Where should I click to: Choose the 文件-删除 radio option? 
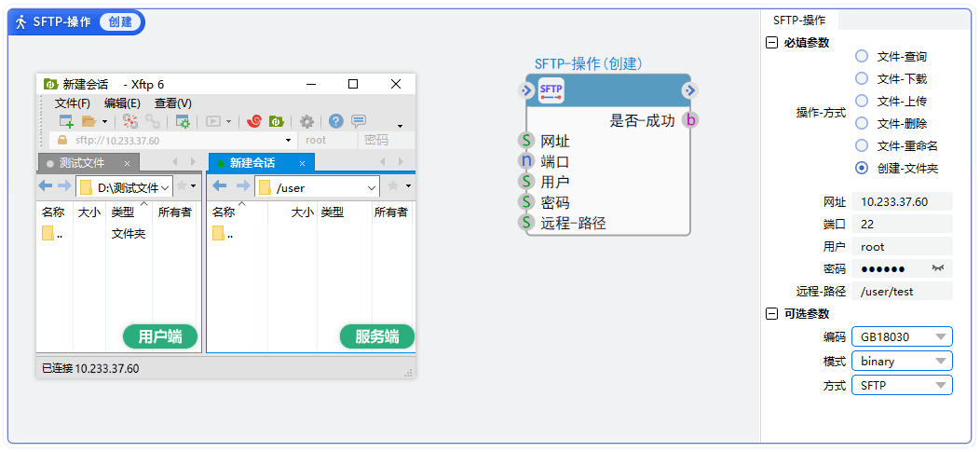click(862, 123)
